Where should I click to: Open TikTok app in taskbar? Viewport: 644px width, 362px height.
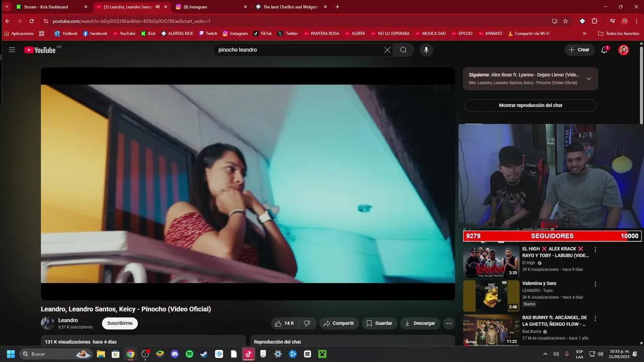248,354
